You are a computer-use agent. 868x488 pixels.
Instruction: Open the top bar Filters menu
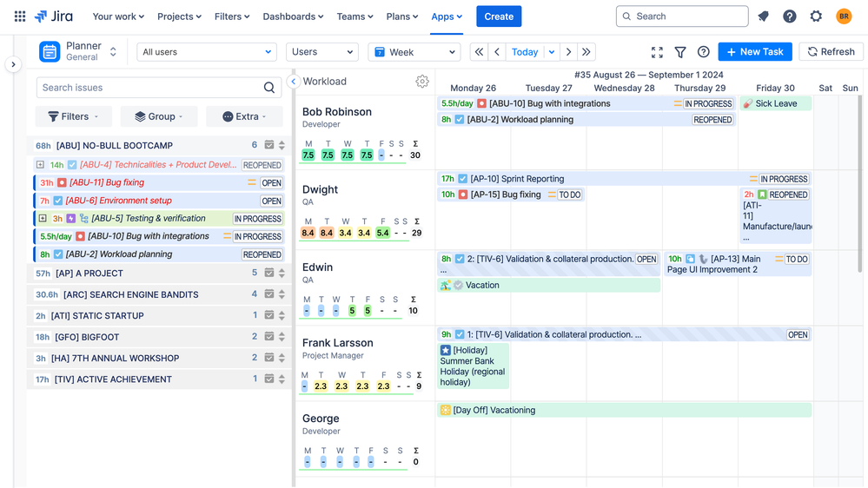pos(232,16)
